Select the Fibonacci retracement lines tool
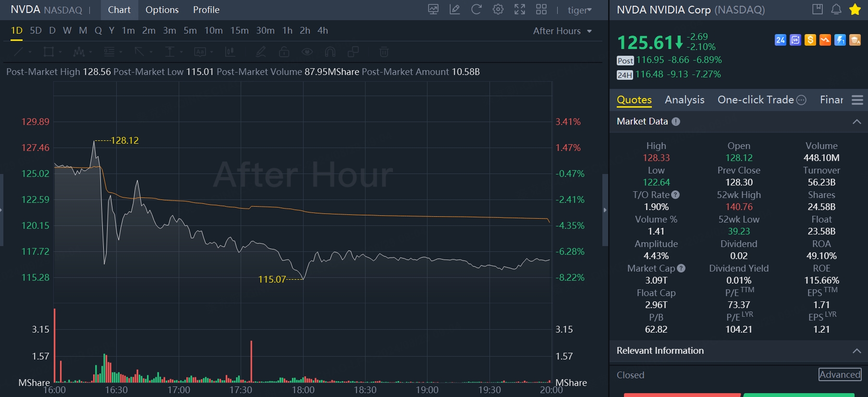Viewport: 868px width, 397px height. (x=109, y=51)
